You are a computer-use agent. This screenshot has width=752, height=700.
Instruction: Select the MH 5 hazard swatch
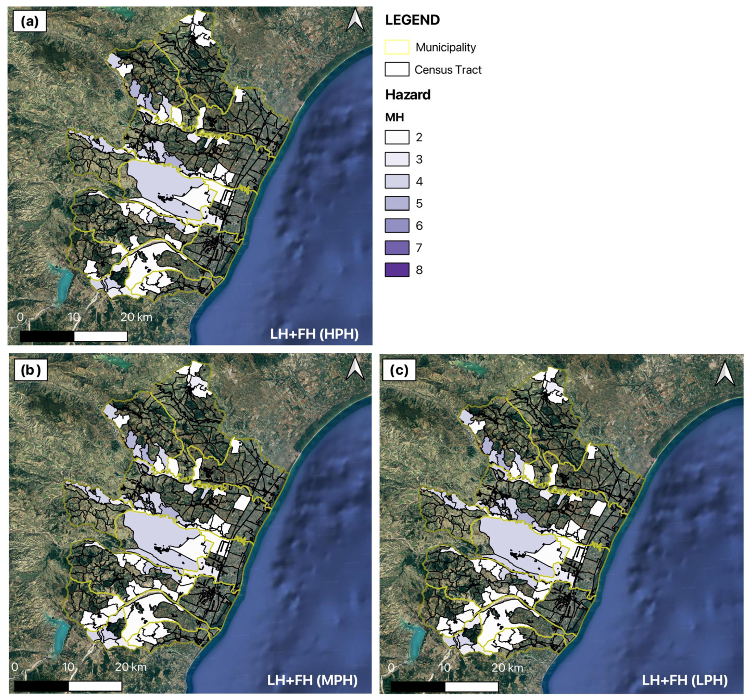pos(397,203)
